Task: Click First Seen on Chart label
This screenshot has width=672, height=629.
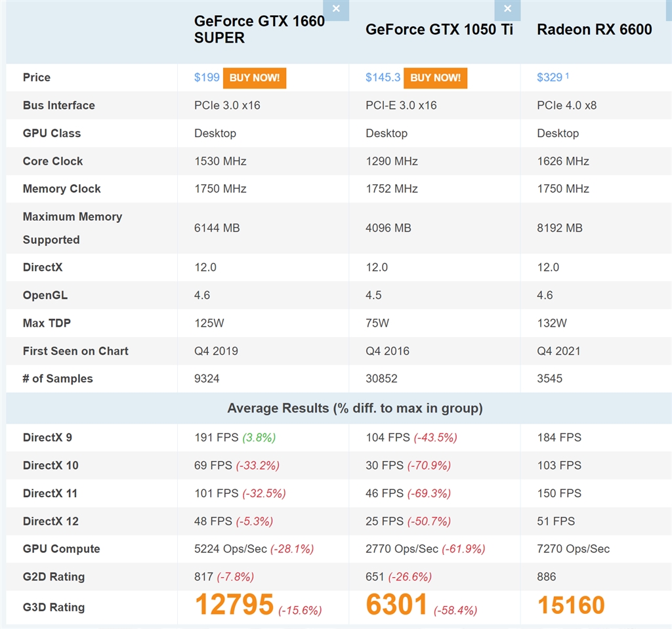Action: (x=75, y=351)
